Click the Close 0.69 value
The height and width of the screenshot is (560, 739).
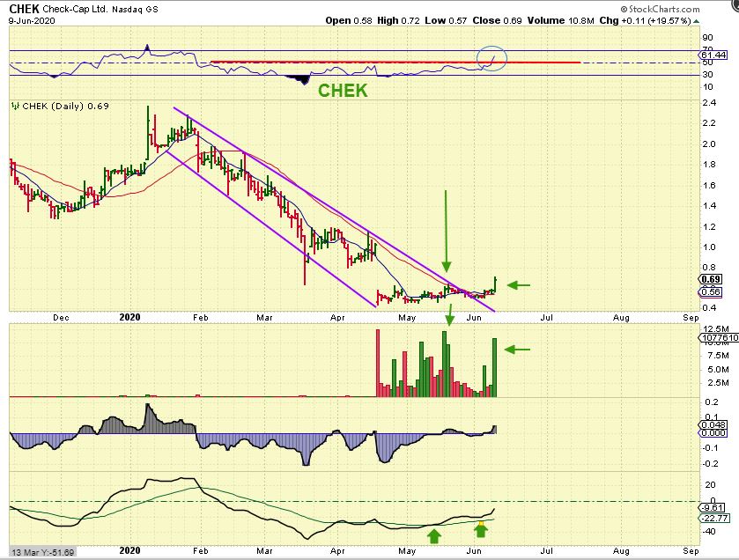498,21
